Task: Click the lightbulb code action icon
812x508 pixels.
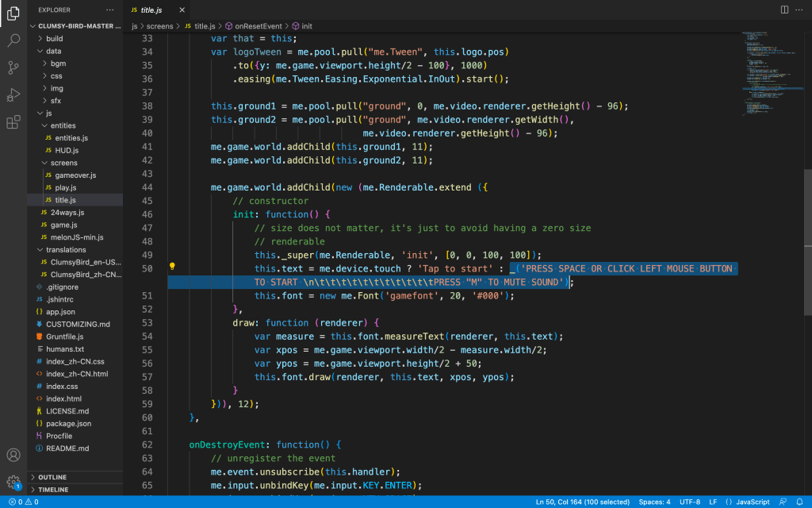Action: pyautogui.click(x=172, y=267)
